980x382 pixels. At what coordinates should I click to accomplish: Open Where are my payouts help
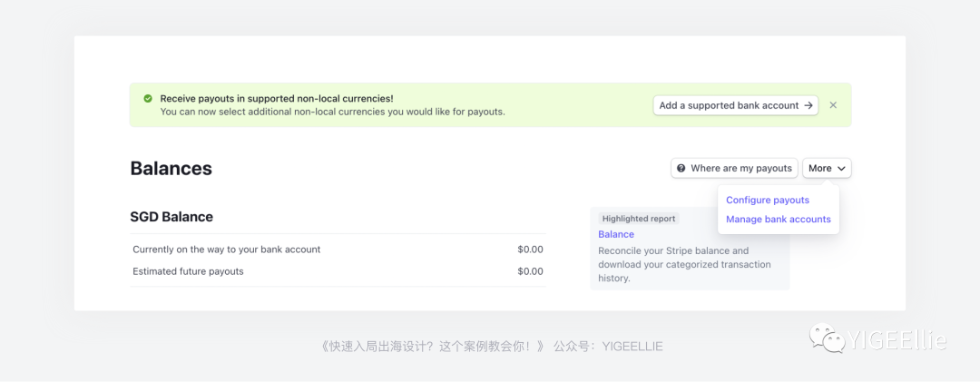point(740,168)
